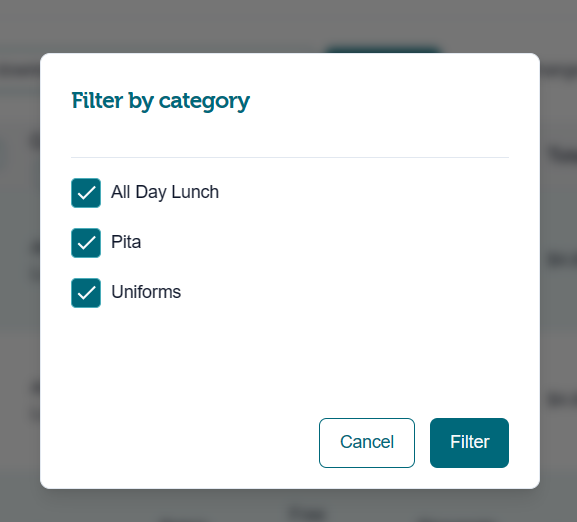Click the dimmed backdrop above the dialog
Screen dimensions: 577x522
click(x=288, y=22)
